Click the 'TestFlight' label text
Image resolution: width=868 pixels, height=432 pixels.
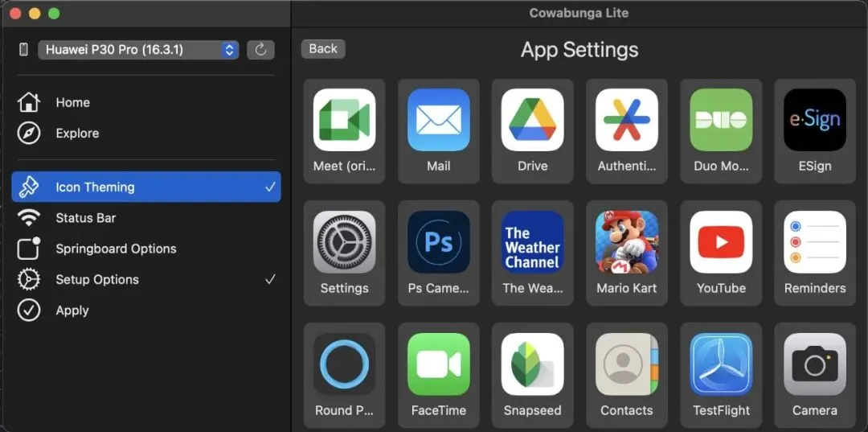point(721,410)
